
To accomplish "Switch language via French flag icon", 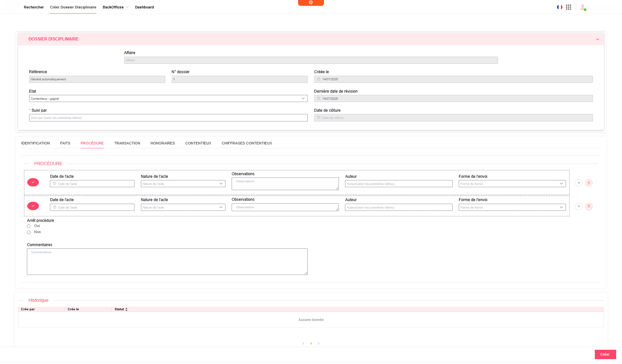I will pos(559,7).
